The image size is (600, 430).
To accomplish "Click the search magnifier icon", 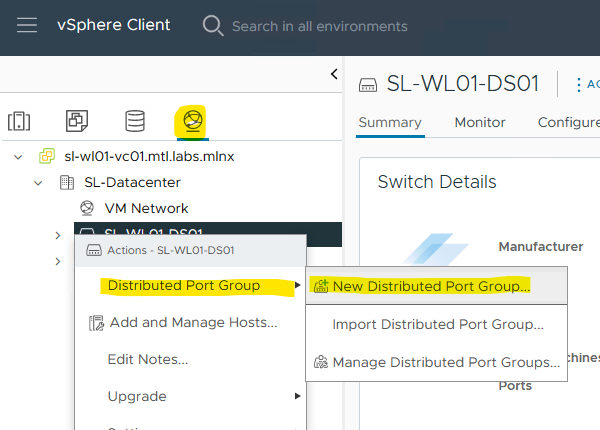I will point(213,26).
